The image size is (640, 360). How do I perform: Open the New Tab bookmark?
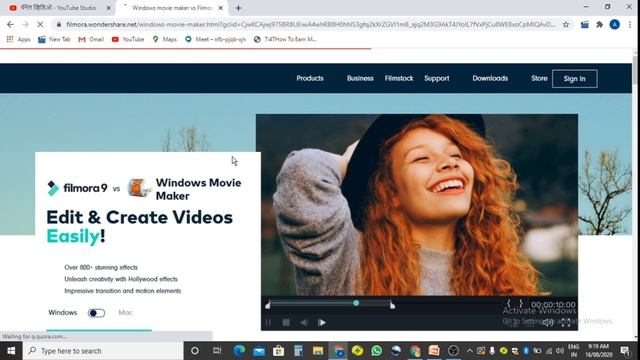(54, 39)
